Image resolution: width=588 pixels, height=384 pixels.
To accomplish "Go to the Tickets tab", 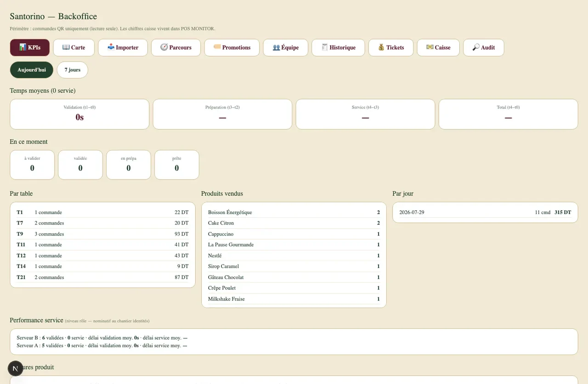I will click(391, 47).
